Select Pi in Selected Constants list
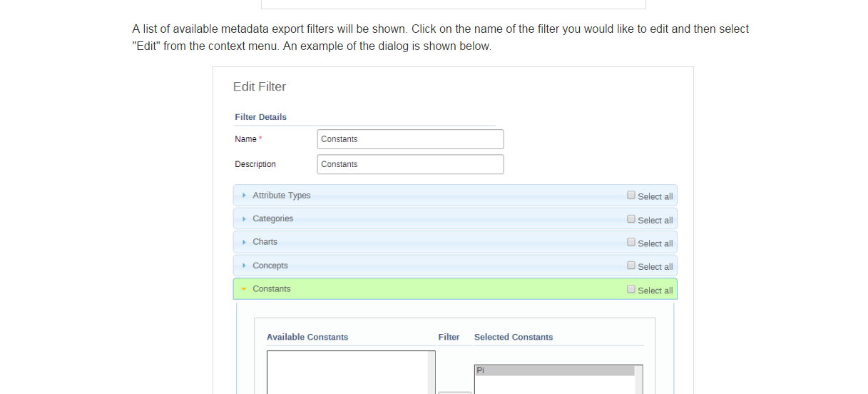This screenshot has height=394, width=868. point(553,370)
